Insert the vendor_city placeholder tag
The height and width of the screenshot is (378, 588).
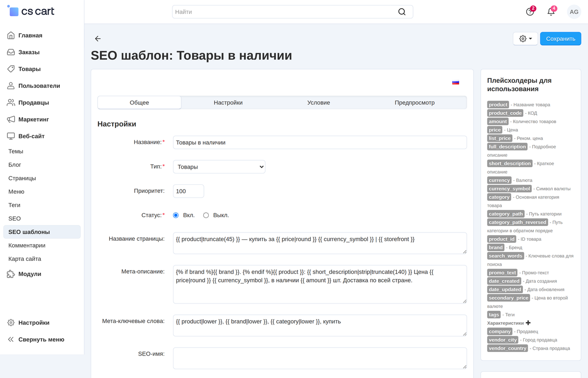[x=503, y=340]
